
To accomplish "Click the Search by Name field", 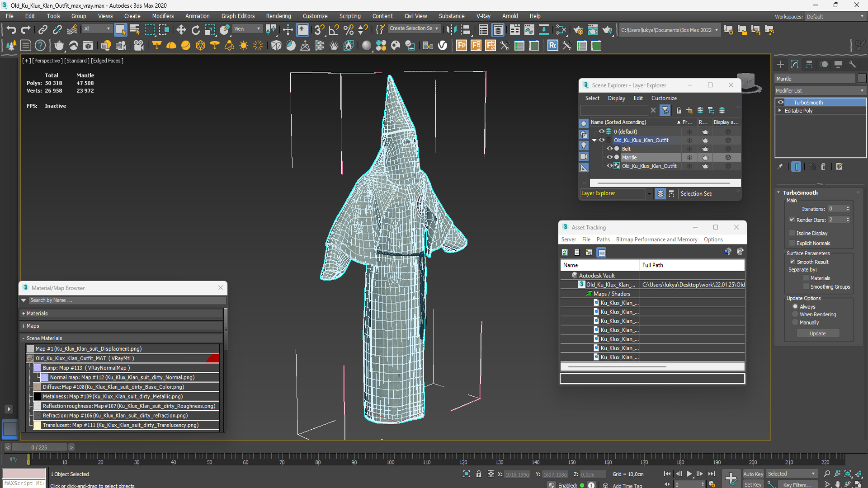I will 127,300.
